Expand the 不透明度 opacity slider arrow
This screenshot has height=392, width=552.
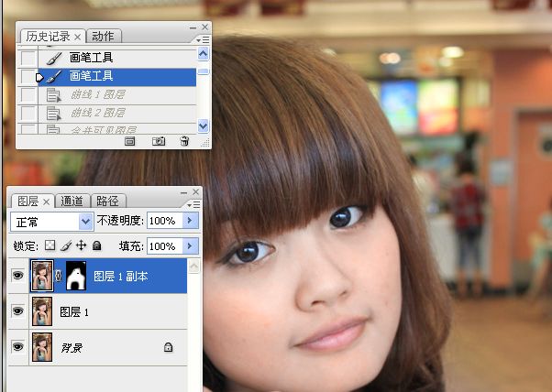pos(190,221)
